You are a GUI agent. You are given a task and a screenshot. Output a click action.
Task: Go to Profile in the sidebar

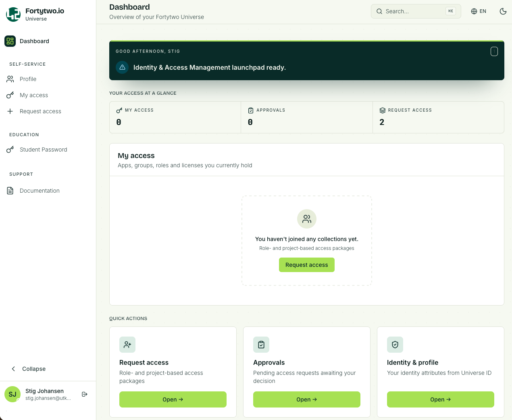[x=48, y=79]
